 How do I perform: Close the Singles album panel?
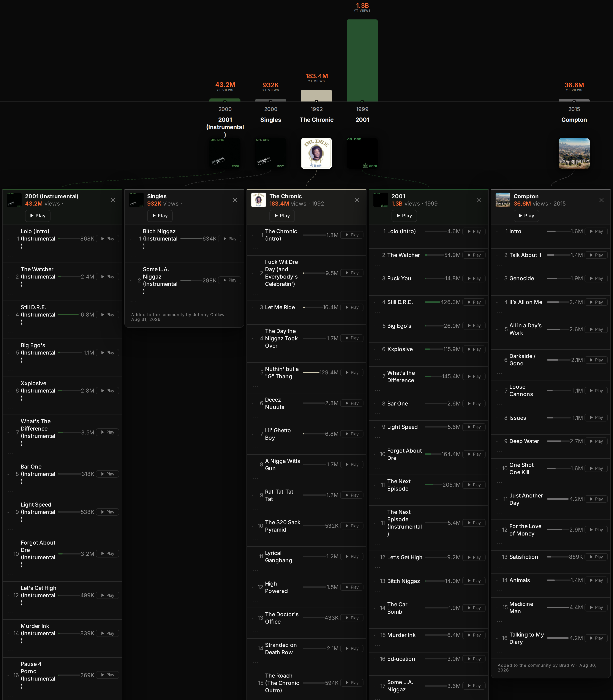click(235, 200)
